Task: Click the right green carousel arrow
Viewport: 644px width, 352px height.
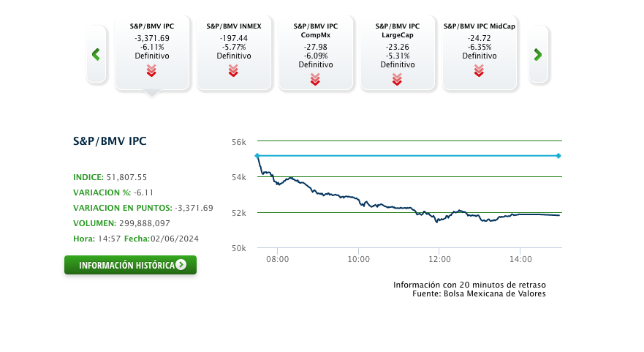Action: [x=538, y=54]
